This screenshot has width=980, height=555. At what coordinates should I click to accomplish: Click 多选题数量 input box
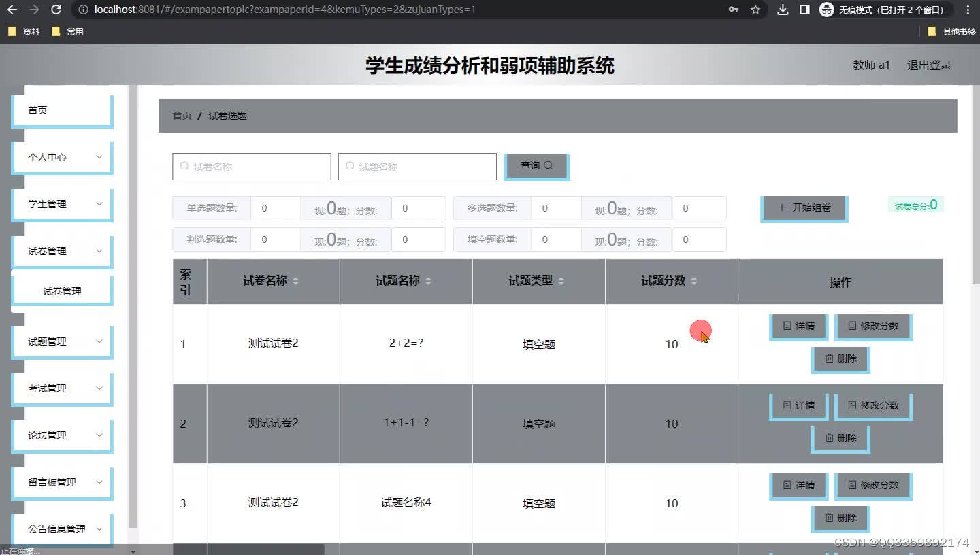click(x=556, y=208)
